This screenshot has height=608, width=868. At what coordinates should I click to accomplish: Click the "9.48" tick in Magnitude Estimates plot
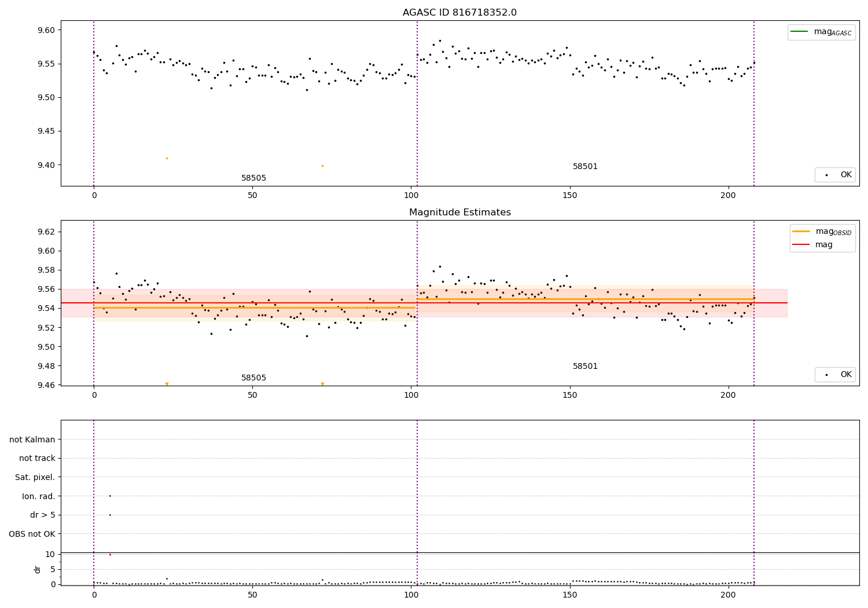(46, 366)
